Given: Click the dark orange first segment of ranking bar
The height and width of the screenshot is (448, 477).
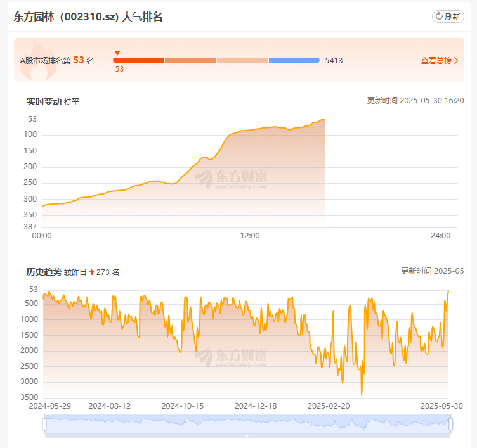Looking at the screenshot, I should point(138,60).
